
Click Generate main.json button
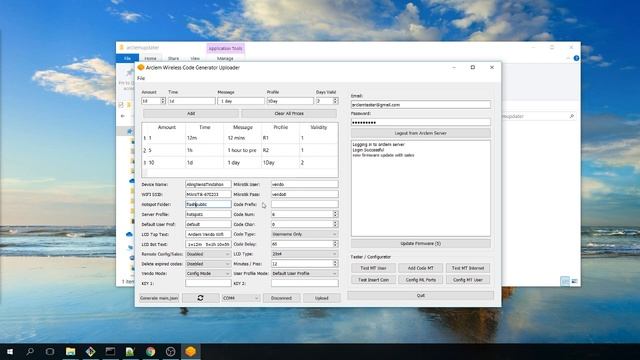159,298
